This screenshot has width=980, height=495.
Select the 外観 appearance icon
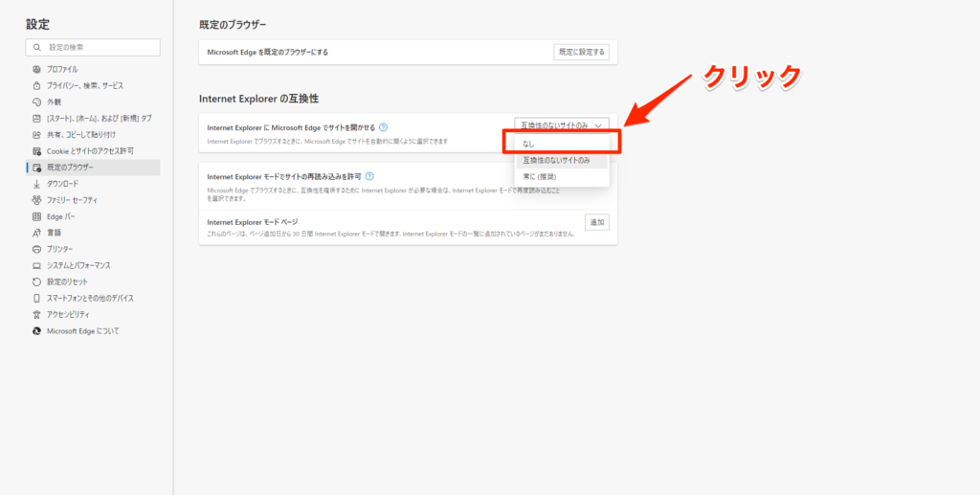click(x=36, y=101)
